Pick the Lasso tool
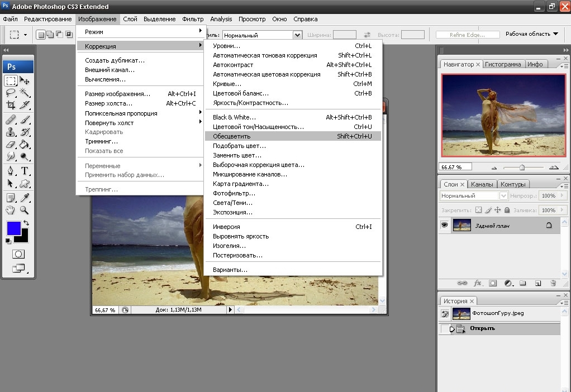This screenshot has width=571, height=392. click(x=11, y=93)
